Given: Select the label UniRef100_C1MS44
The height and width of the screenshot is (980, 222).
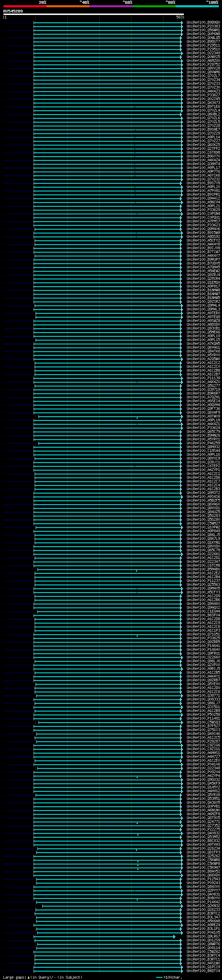Looking at the screenshot, I should point(203,451).
